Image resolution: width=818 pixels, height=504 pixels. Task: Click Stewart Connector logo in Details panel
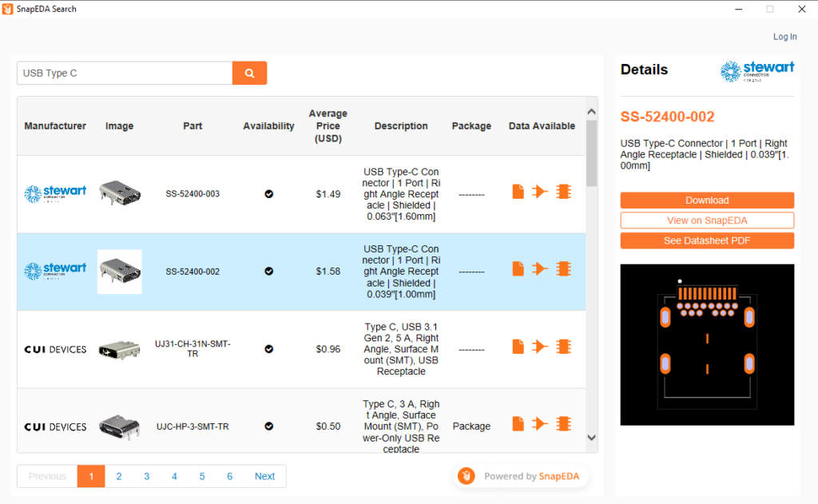point(757,71)
